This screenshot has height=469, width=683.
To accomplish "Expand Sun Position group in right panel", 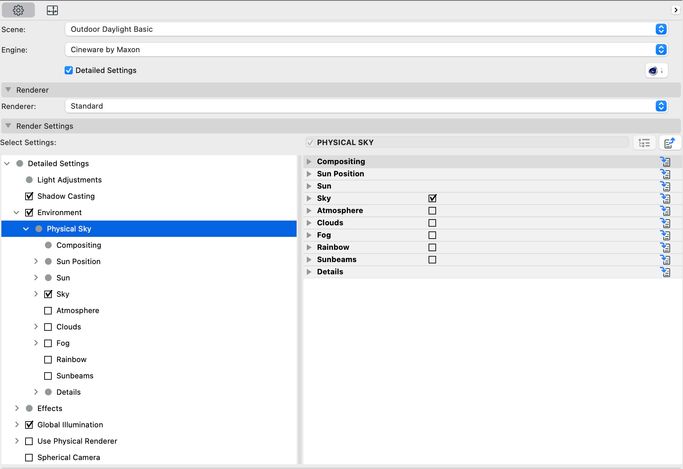I will 309,174.
